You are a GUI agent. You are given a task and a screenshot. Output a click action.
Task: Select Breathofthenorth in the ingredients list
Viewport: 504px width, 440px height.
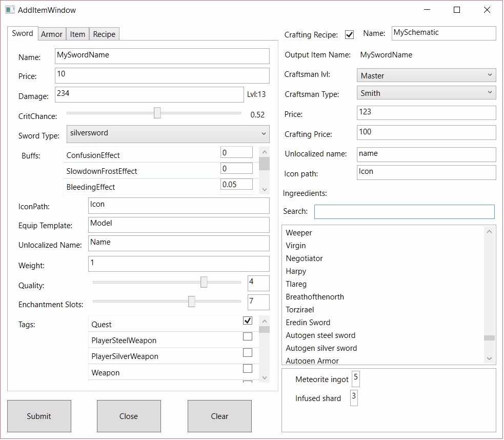384,297
